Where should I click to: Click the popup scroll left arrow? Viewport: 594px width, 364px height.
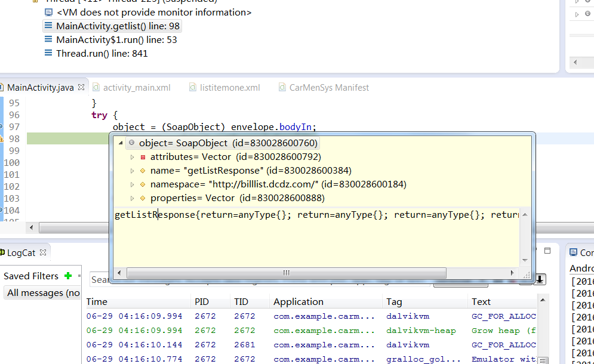(x=119, y=273)
